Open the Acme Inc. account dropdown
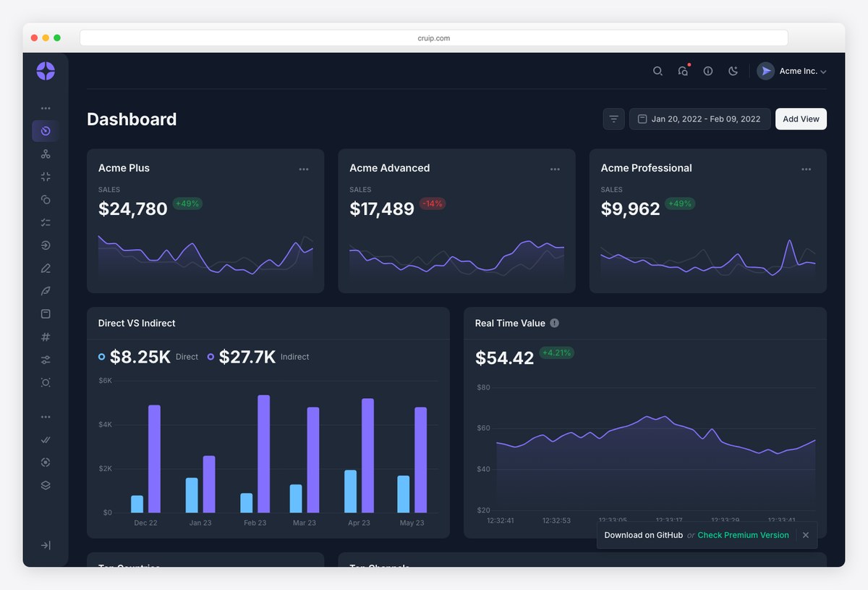The width and height of the screenshot is (868, 590). coord(792,71)
